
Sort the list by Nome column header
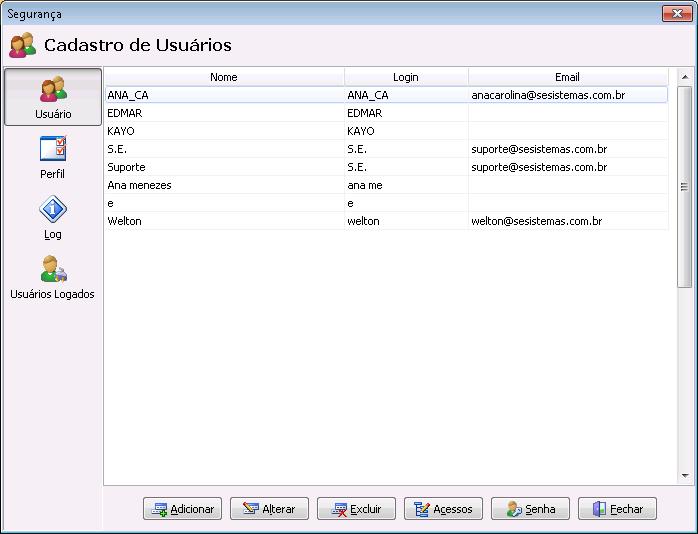[x=224, y=77]
